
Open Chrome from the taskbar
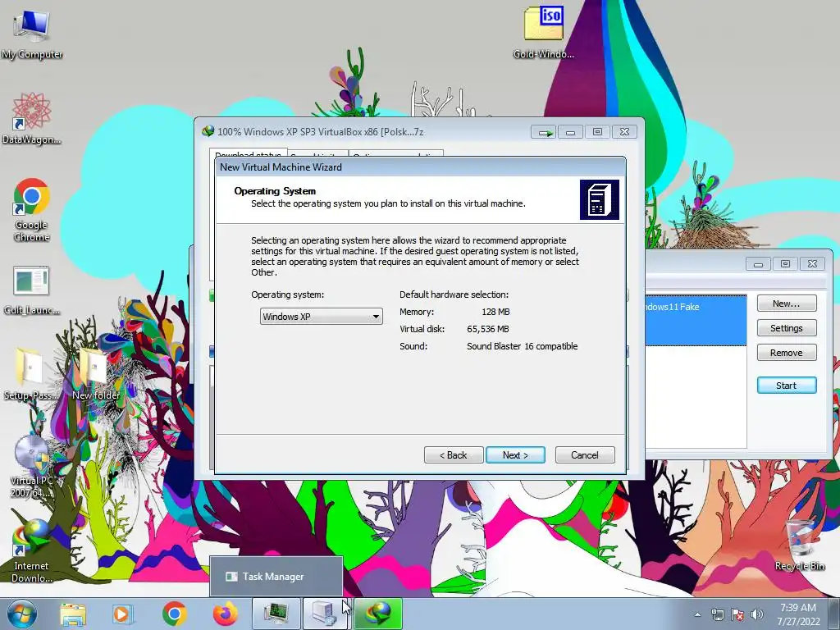(174, 614)
